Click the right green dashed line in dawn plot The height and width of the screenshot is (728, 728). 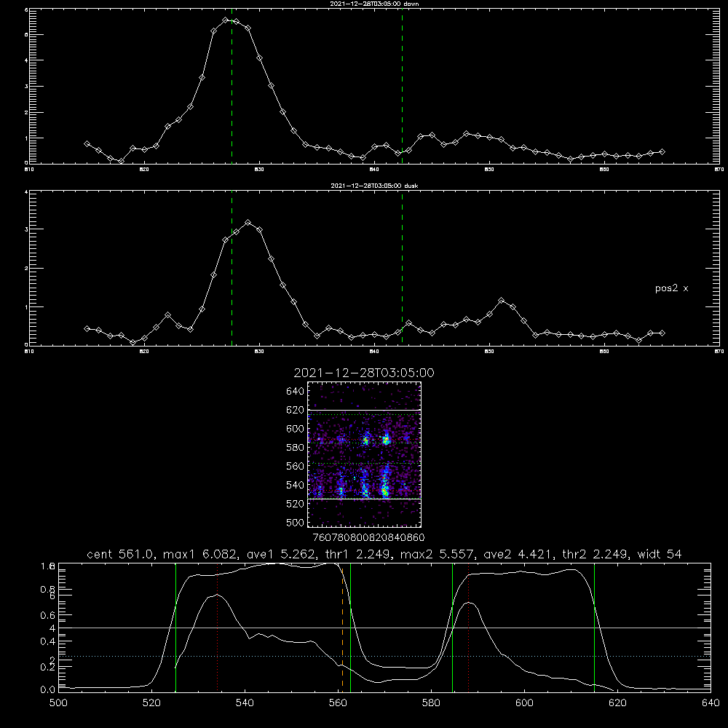click(x=402, y=86)
